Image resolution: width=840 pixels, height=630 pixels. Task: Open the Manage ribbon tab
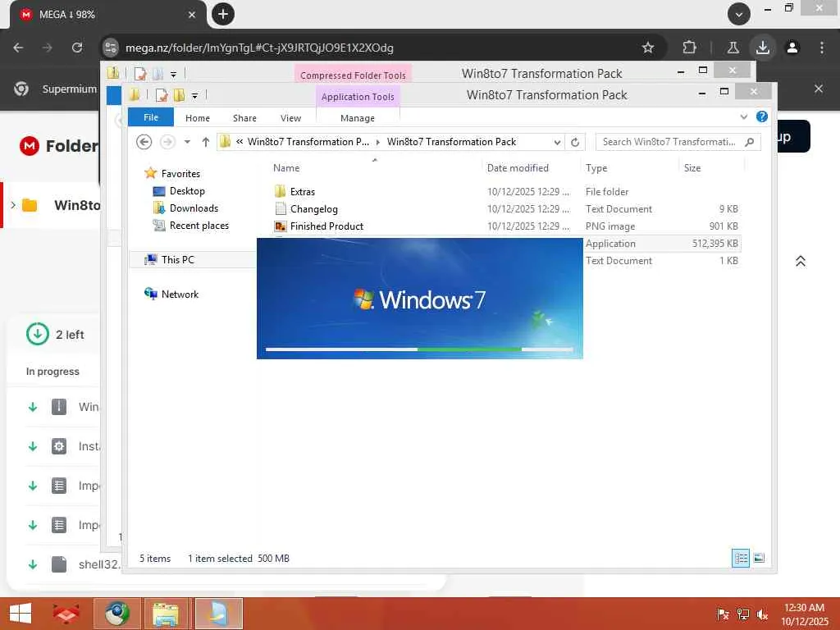pyautogui.click(x=358, y=118)
